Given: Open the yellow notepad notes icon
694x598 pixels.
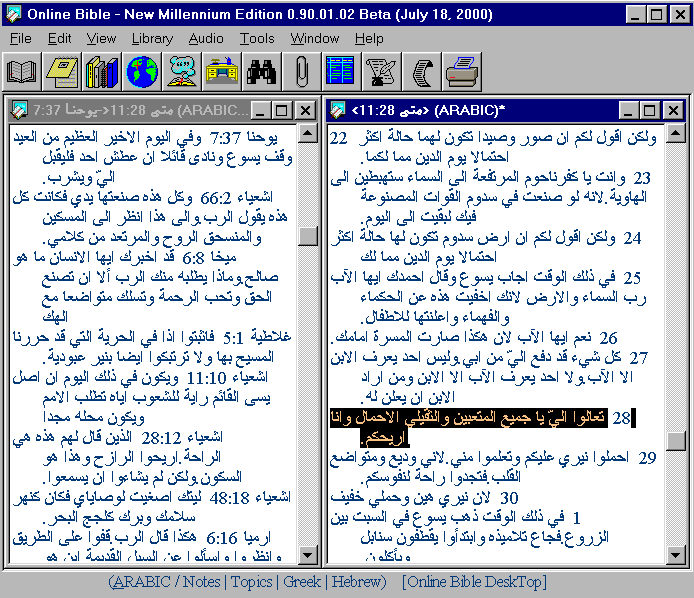Looking at the screenshot, I should tap(62, 72).
